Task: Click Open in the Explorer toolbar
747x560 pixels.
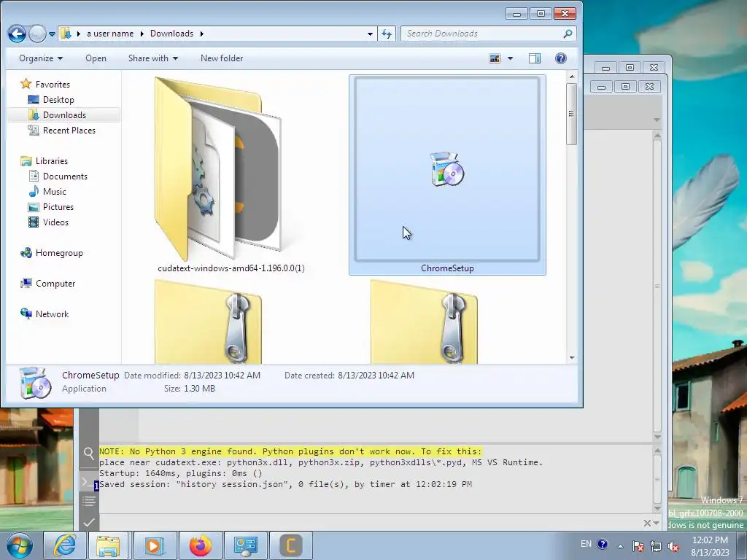Action: click(x=96, y=58)
